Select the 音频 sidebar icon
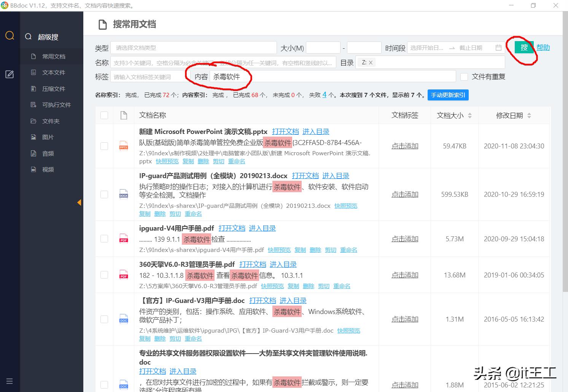The width and height of the screenshot is (568, 392). pyautogui.click(x=33, y=153)
